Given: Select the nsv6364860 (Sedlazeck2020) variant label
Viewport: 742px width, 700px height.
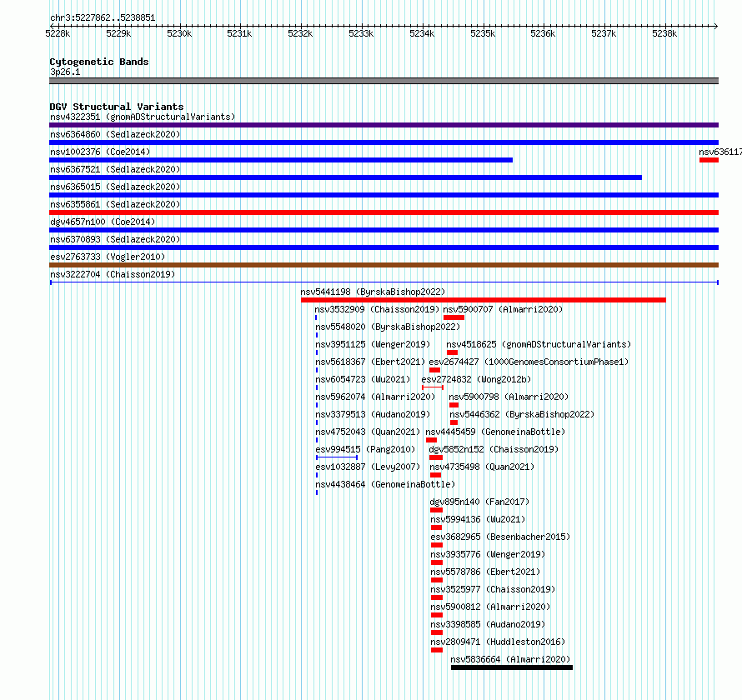Looking at the screenshot, I should click(115, 134).
